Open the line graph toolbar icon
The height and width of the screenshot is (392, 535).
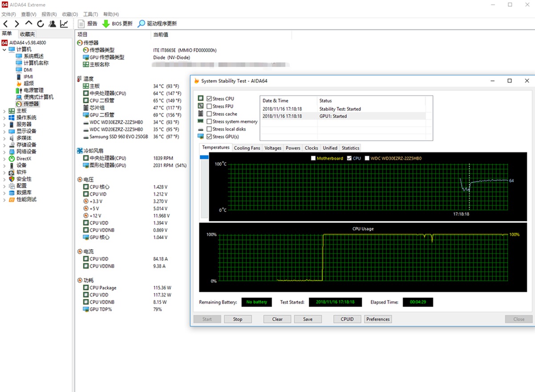(x=64, y=24)
